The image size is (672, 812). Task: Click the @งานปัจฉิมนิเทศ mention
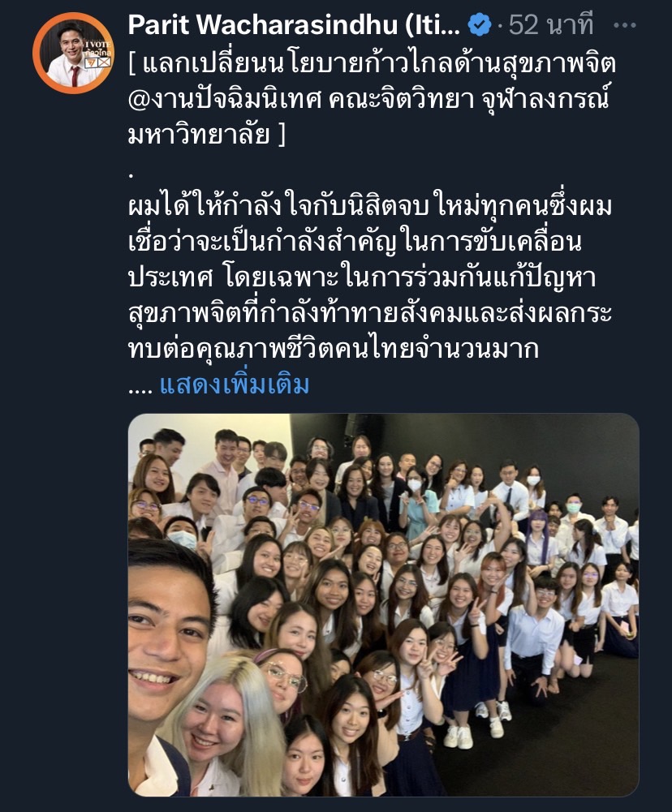coord(225,100)
